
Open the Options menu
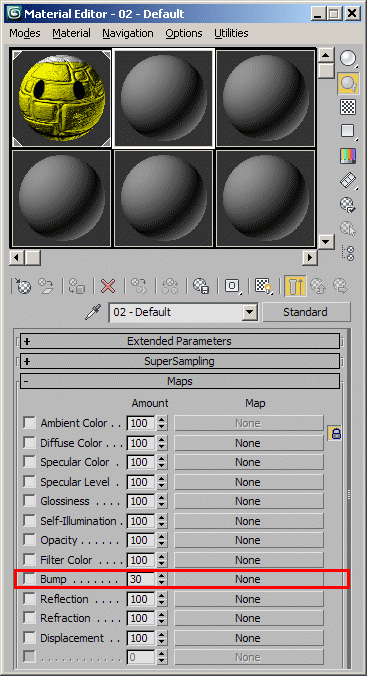pos(184,33)
